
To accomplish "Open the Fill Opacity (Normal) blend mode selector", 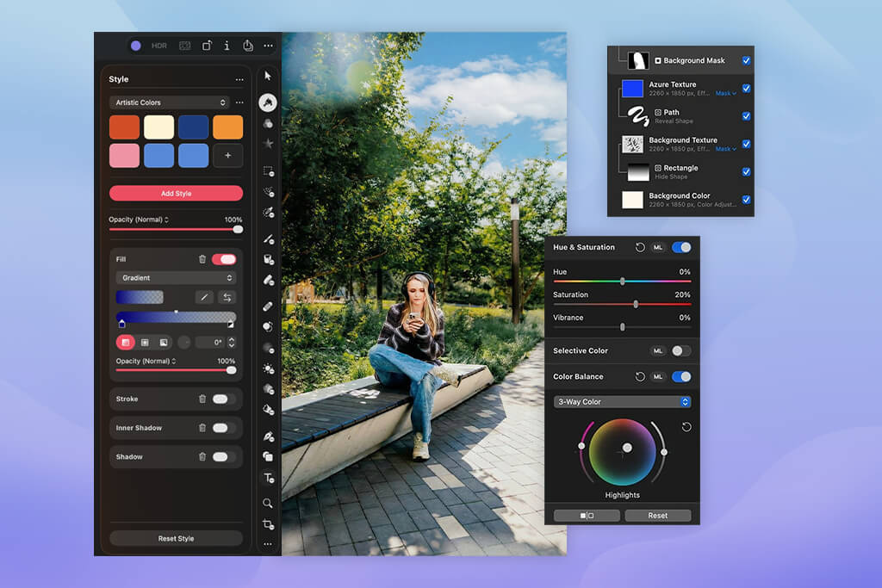I will [x=146, y=361].
